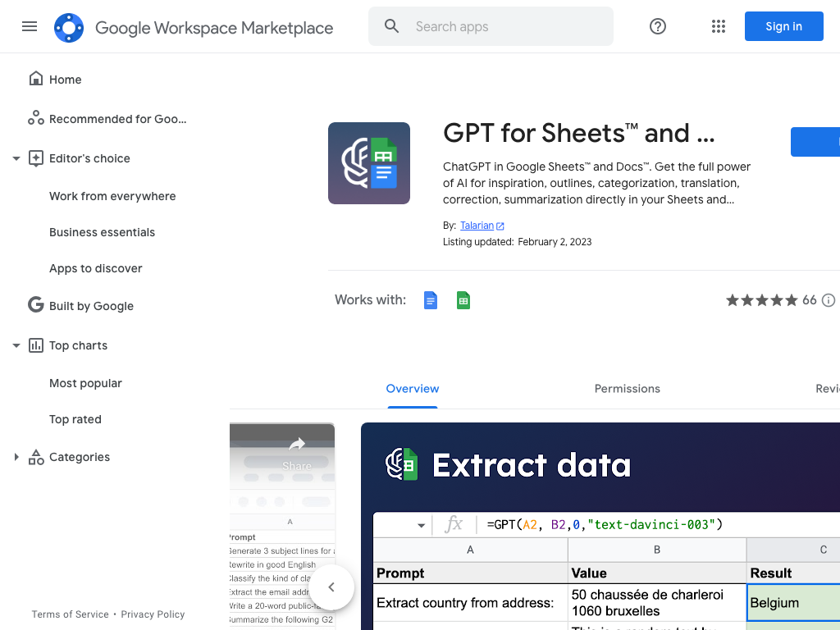Viewport: 840px width, 630px height.
Task: Click the listing updated date text
Action: [517, 242]
